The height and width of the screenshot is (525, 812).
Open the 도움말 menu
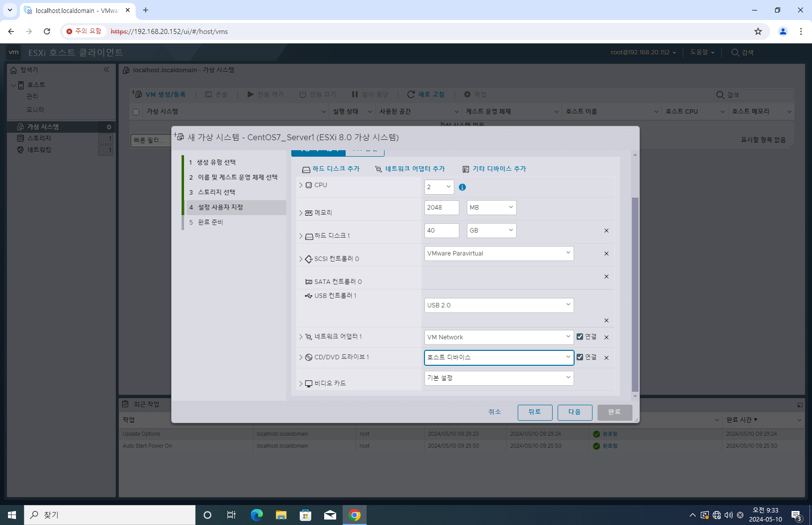point(702,52)
